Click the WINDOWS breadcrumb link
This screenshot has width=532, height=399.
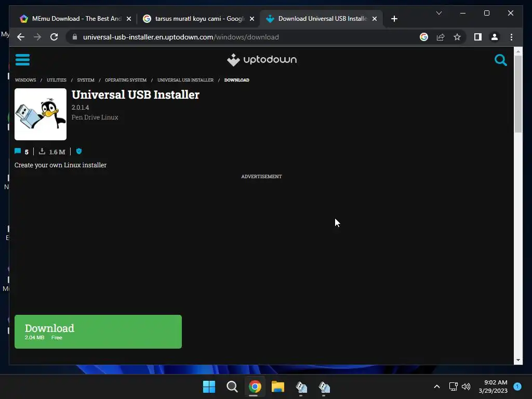pos(25,80)
